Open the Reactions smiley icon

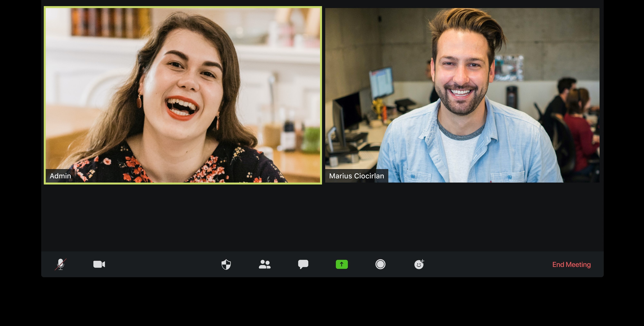[x=419, y=264]
